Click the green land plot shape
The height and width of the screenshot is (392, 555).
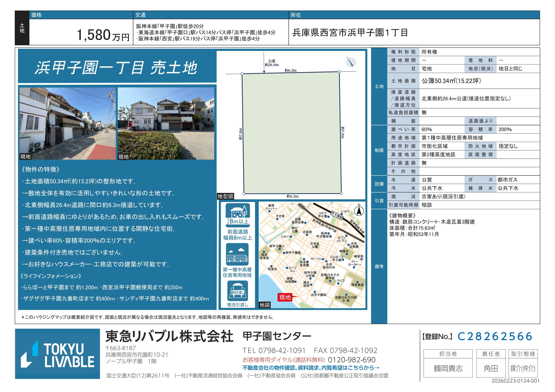[292, 133]
